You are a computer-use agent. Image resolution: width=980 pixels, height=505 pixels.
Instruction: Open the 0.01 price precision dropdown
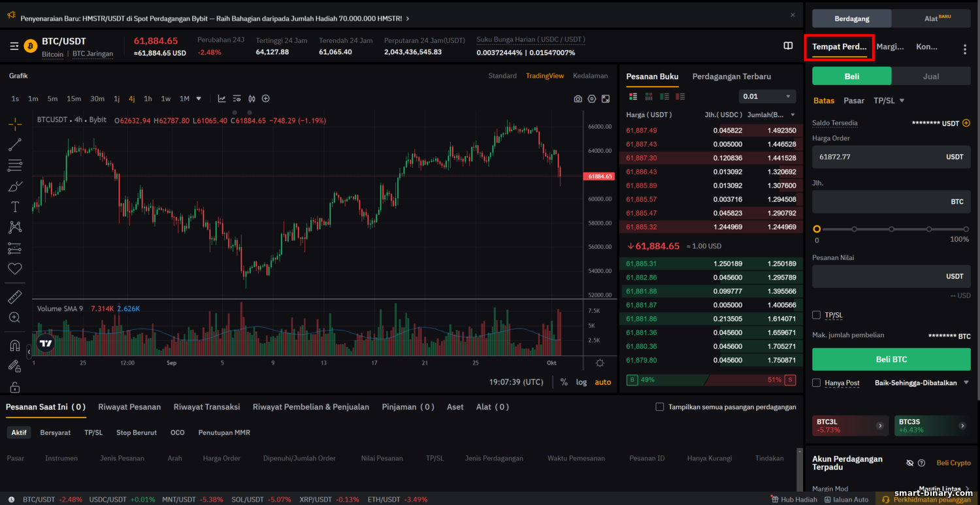coord(768,97)
